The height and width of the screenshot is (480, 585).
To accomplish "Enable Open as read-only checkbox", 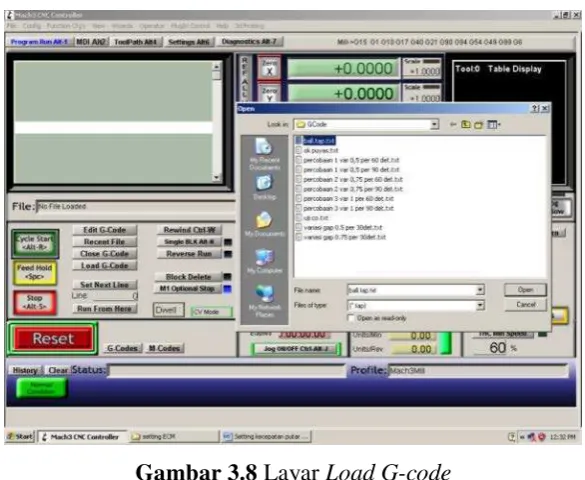I will click(351, 318).
